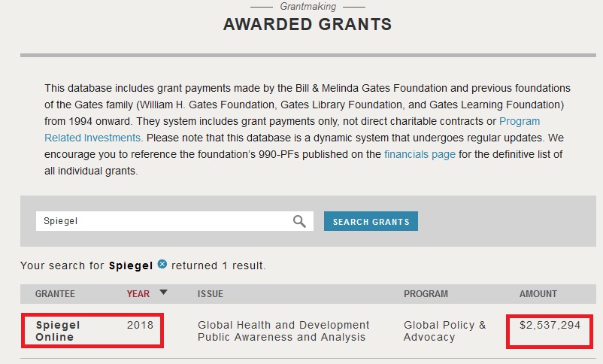Click the Global Policy & Advocacy program cell

[444, 331]
